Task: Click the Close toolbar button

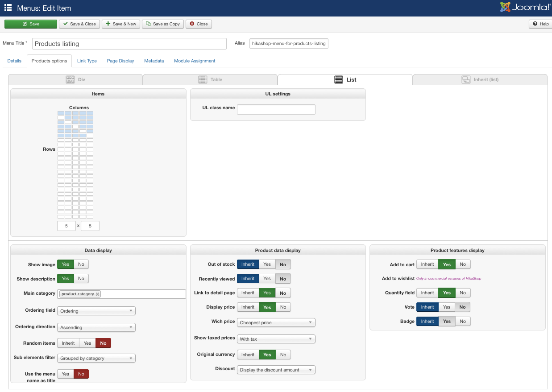Action: 199,24
